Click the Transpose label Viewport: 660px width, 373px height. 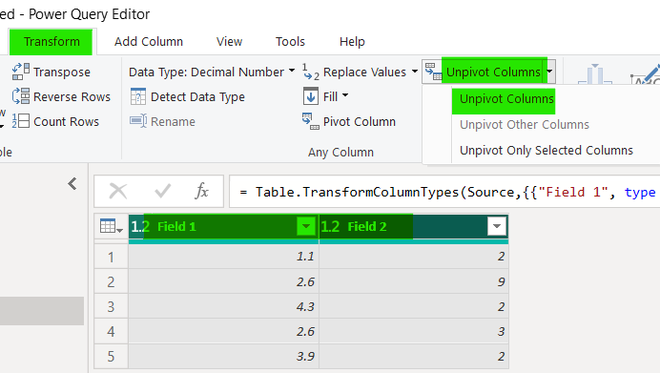(61, 72)
